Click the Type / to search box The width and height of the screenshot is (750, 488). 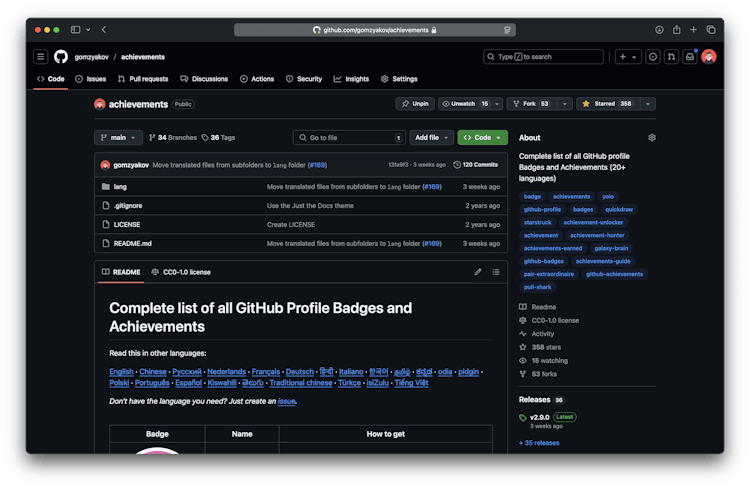pyautogui.click(x=543, y=57)
